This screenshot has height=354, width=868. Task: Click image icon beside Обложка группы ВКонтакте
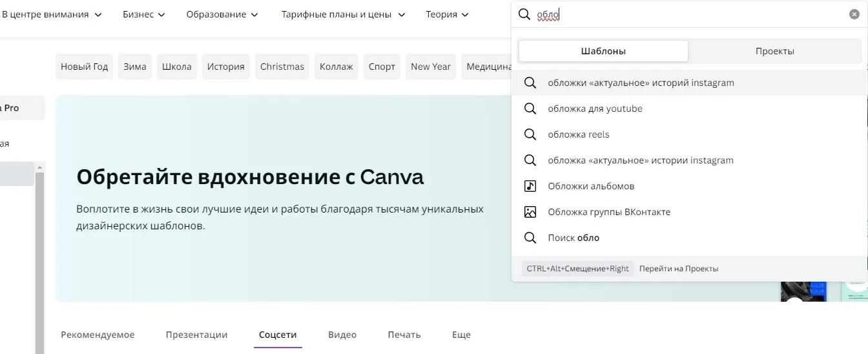coord(530,212)
